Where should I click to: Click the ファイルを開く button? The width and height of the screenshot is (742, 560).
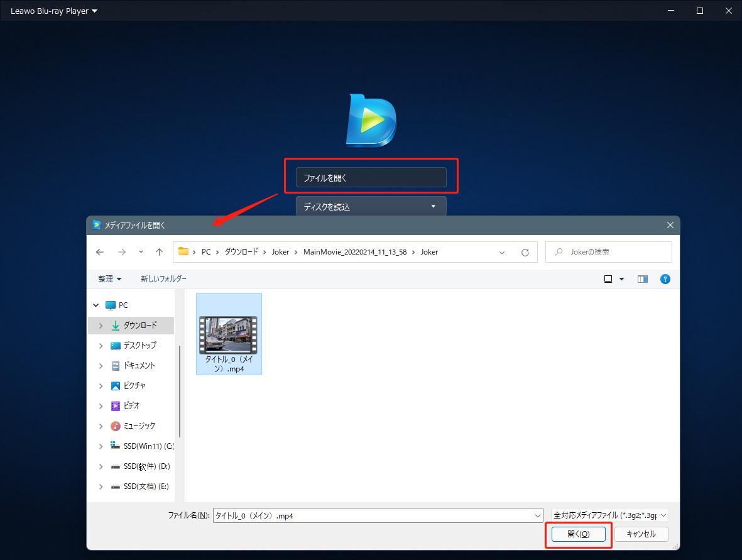tap(371, 178)
